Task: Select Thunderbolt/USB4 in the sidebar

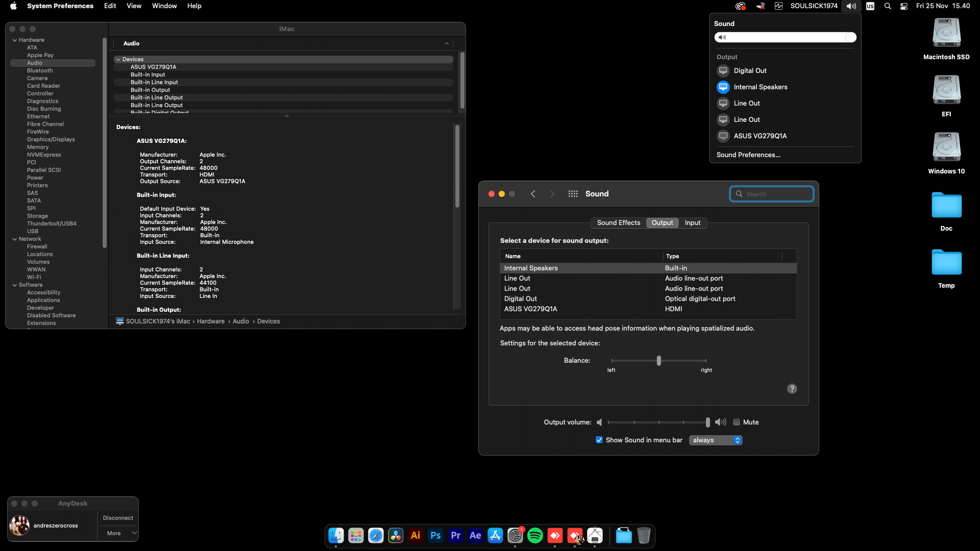Action: (x=52, y=223)
